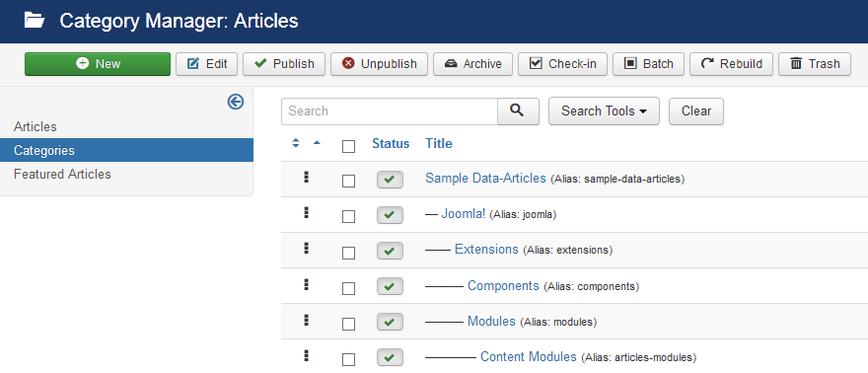
Task: Select Featured Articles in the sidebar
Action: 62,175
